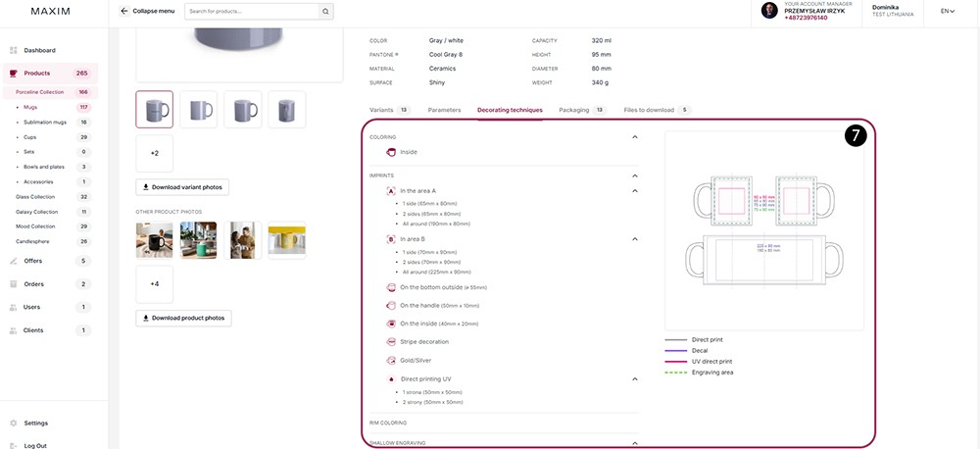The image size is (980, 449).
Task: Collapse the Coloring section chevron
Action: click(x=634, y=137)
